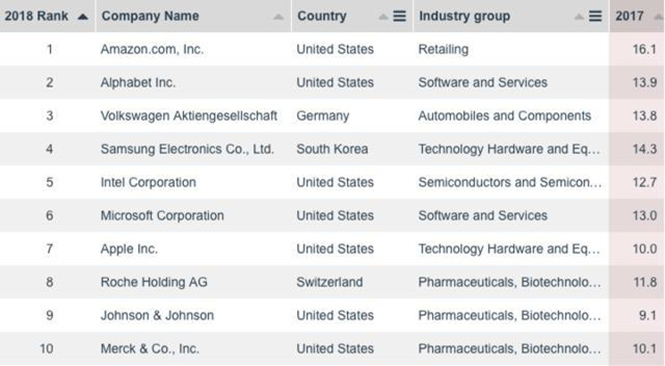The image size is (665, 366).
Task: Click Roche Holding AG's 11.8 value cell
Action: [637, 282]
